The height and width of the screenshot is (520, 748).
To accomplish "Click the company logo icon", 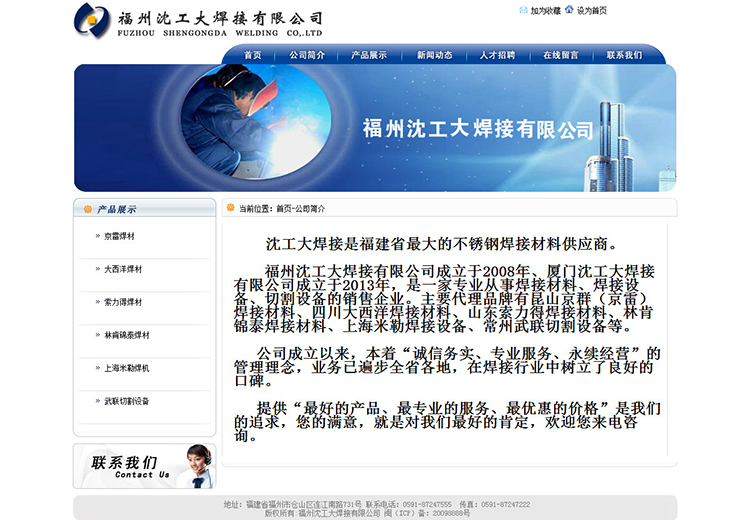I will tap(92, 21).
